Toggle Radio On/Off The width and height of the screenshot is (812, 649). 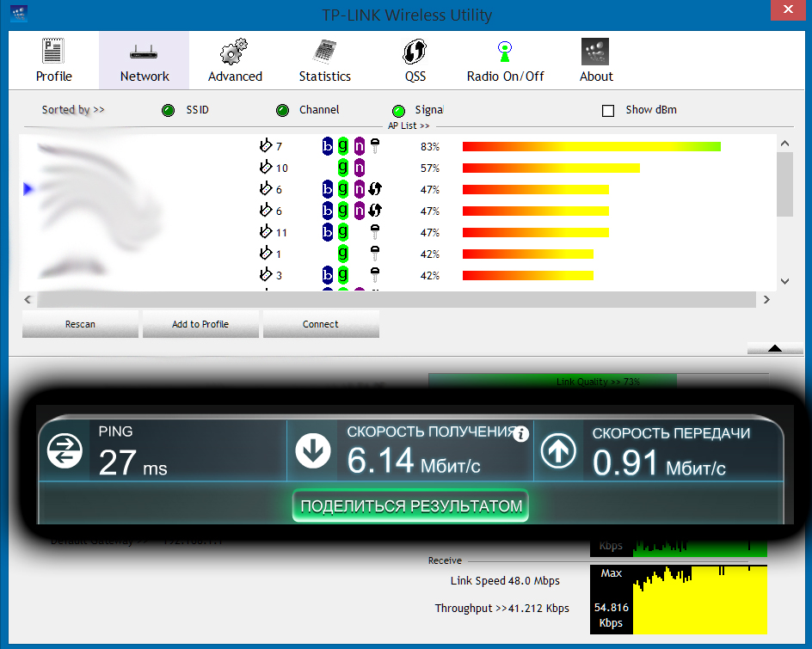click(505, 60)
